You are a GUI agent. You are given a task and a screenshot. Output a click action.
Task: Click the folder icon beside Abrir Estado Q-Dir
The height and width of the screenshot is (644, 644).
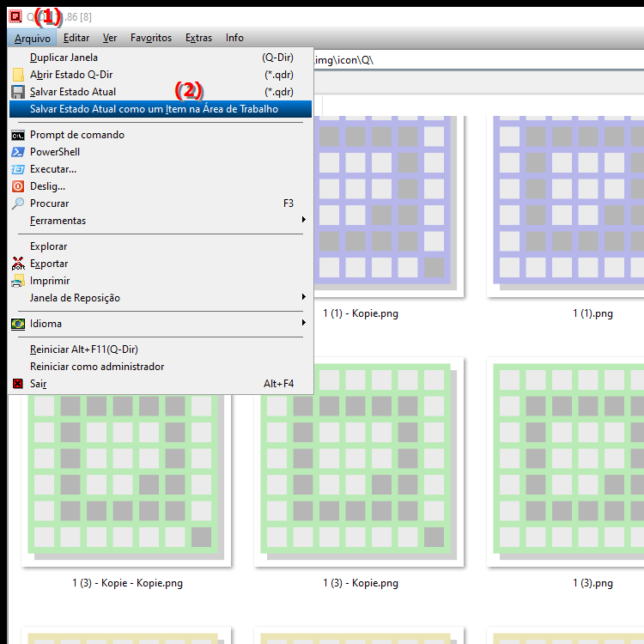click(x=18, y=75)
